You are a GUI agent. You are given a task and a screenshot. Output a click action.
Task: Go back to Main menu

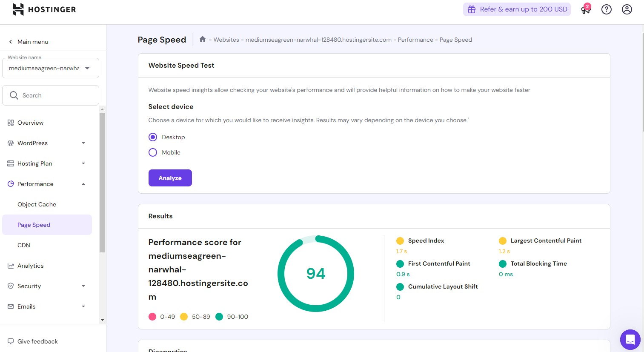(33, 42)
